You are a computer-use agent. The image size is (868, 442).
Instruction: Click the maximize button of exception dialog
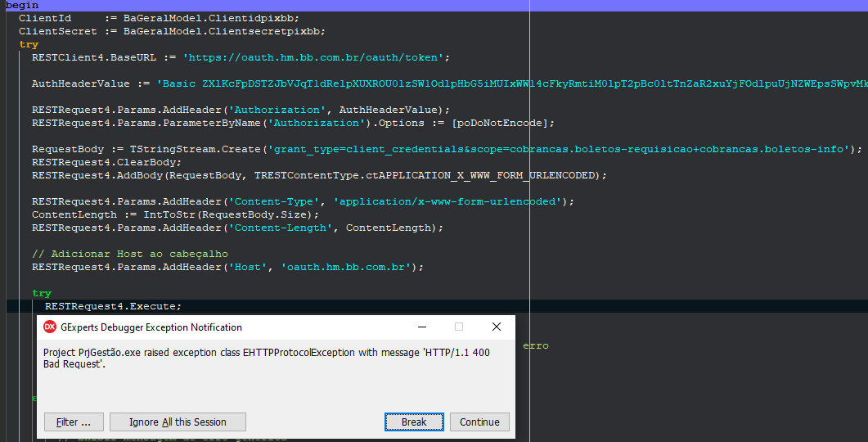(459, 327)
